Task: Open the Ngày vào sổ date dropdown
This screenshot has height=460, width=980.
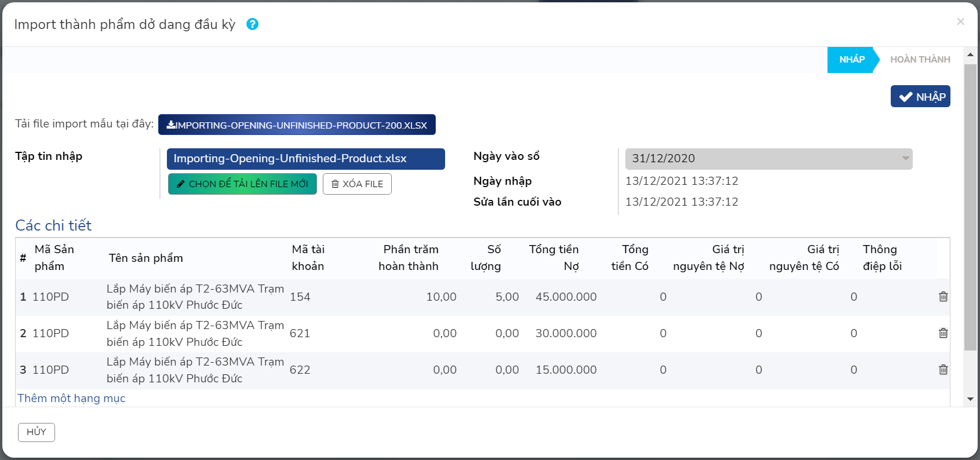Action: pos(768,159)
